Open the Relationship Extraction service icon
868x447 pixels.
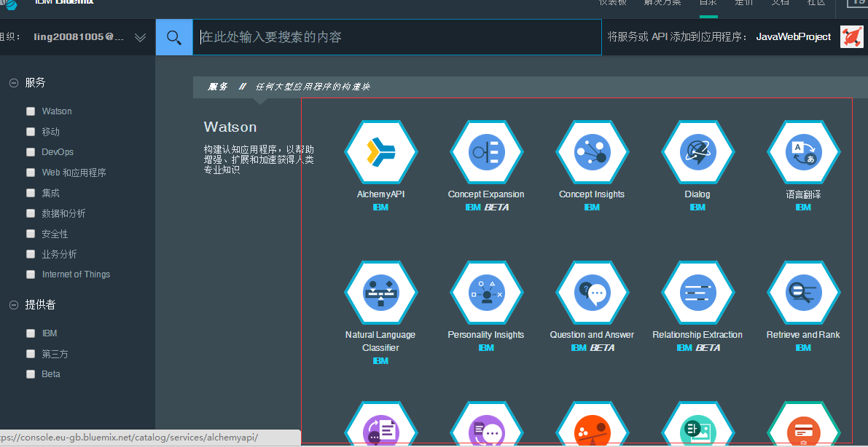coord(697,293)
